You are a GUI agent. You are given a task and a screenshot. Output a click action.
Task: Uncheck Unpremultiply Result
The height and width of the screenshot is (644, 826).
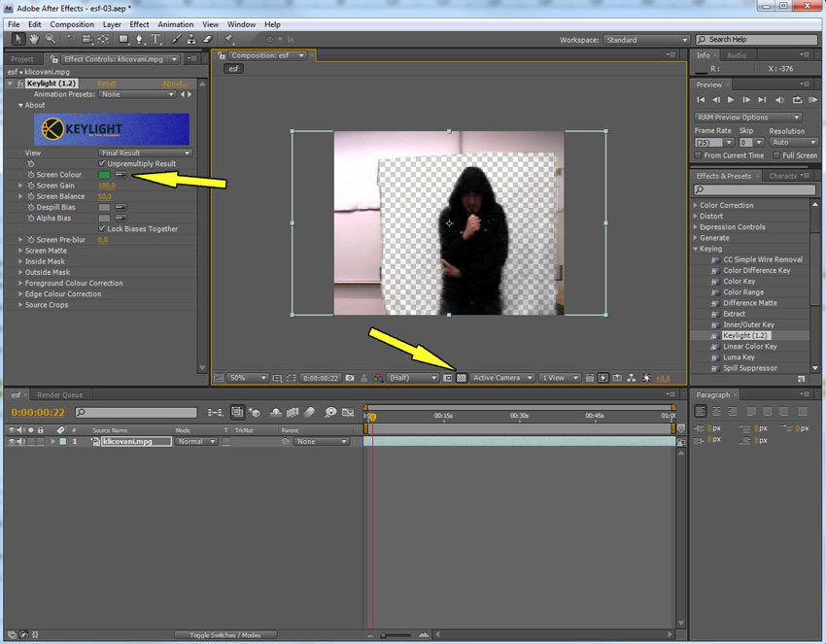[x=102, y=164]
